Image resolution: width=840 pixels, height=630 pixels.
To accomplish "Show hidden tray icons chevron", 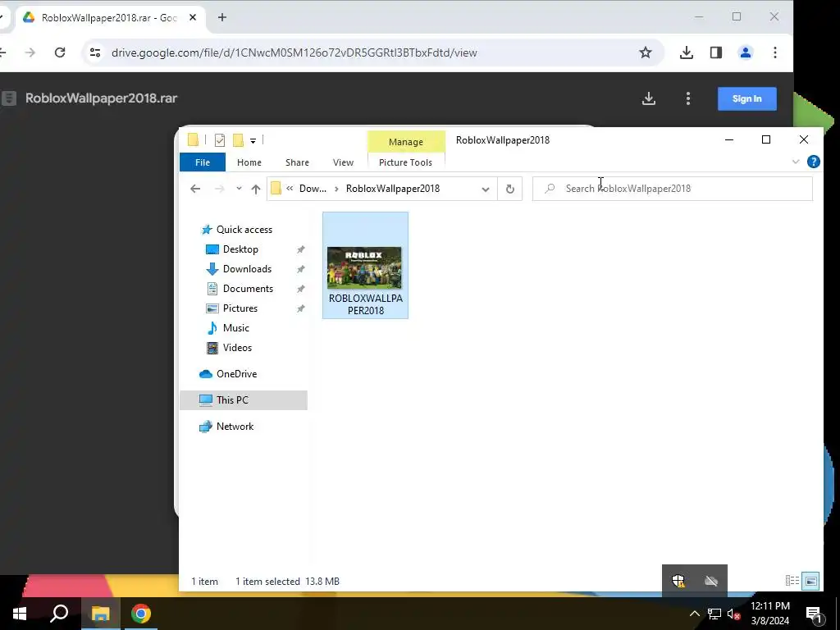I will pyautogui.click(x=694, y=614).
